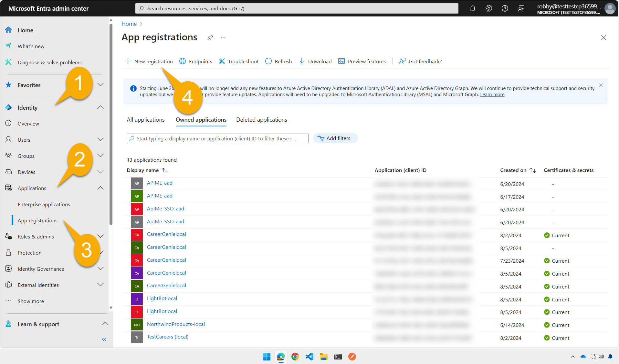Open the Learn more link in banner

click(492, 95)
